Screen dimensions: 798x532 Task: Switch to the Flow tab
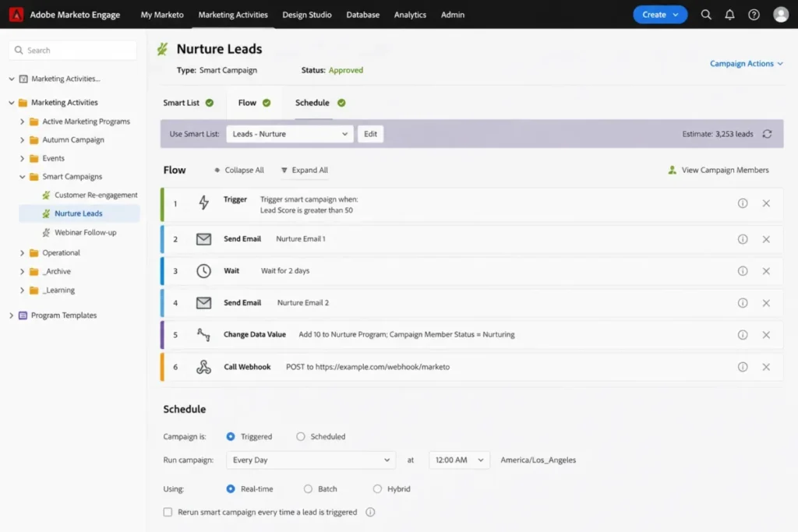(x=254, y=103)
